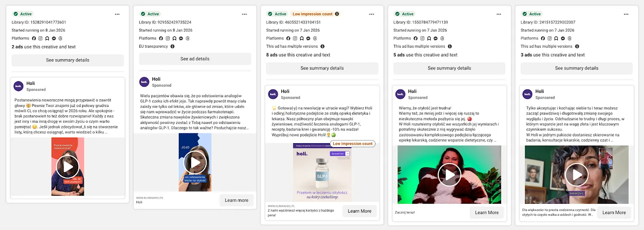Click multiple versions info icon on 8 ads card
Viewport: 644px width, 230px height.
coord(322,46)
